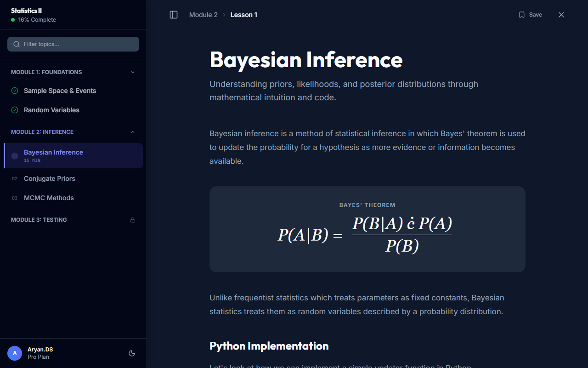Expand Module 3: Testing section
The height and width of the screenshot is (368, 588).
pyautogui.click(x=39, y=220)
